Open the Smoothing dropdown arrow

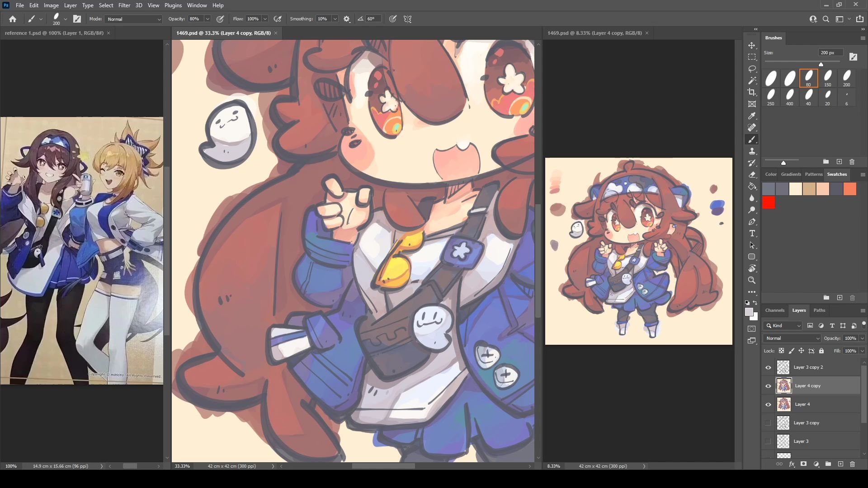[x=335, y=19]
